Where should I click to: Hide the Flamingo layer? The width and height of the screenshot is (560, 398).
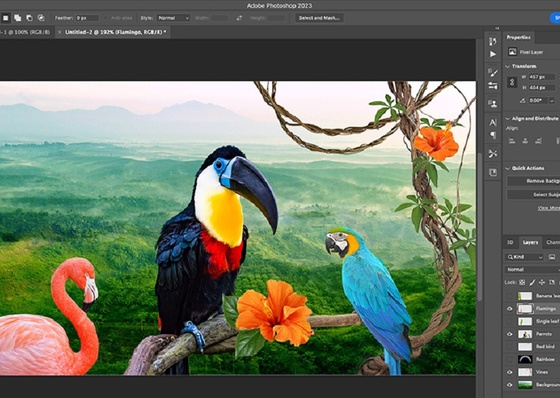[x=510, y=309]
